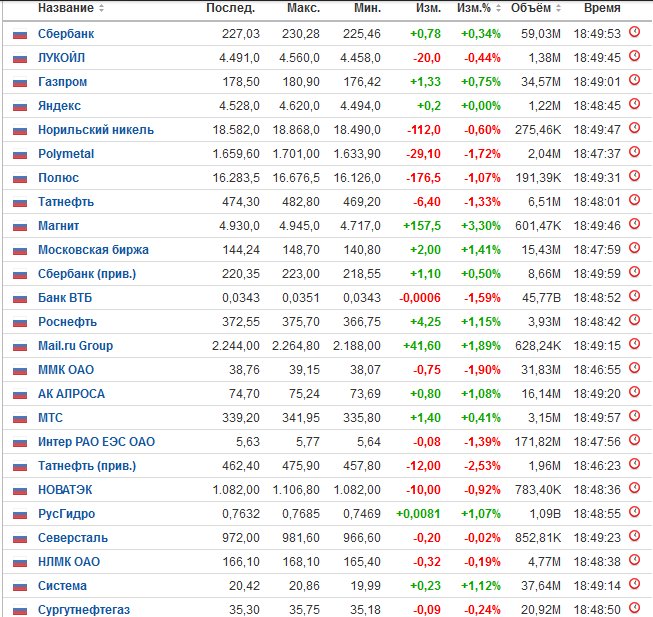The height and width of the screenshot is (617, 653).
Task: Click the clock icon in the МТС row
Action: (634, 416)
